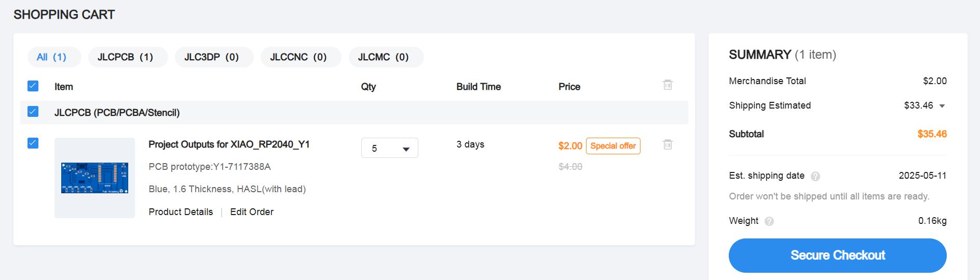Toggle the select-all checkbox beside Item header
This screenshot has height=280, width=980.
[33, 86]
